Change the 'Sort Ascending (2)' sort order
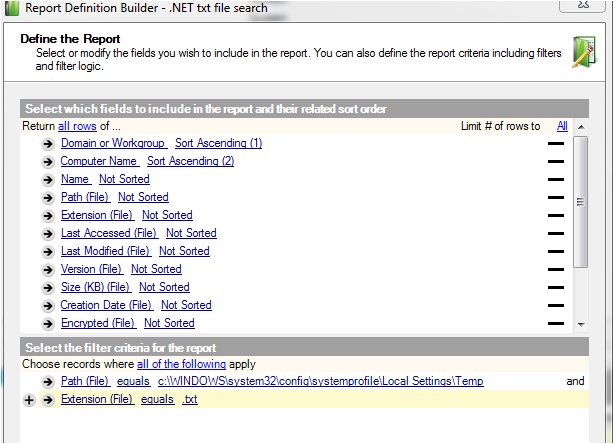 coord(190,161)
